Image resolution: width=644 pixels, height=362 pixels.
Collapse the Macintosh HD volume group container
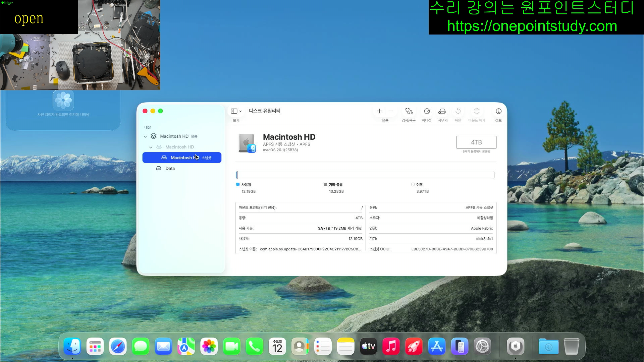click(145, 137)
